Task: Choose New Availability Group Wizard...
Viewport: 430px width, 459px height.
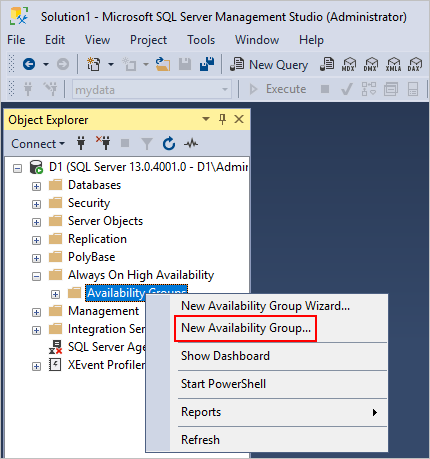Action: tap(266, 306)
